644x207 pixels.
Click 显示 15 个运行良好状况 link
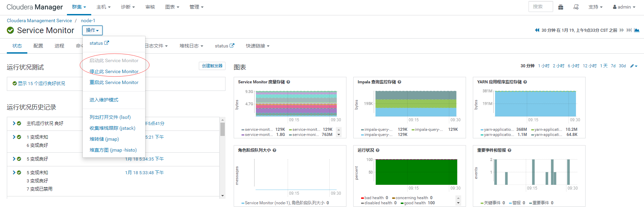pyautogui.click(x=41, y=83)
